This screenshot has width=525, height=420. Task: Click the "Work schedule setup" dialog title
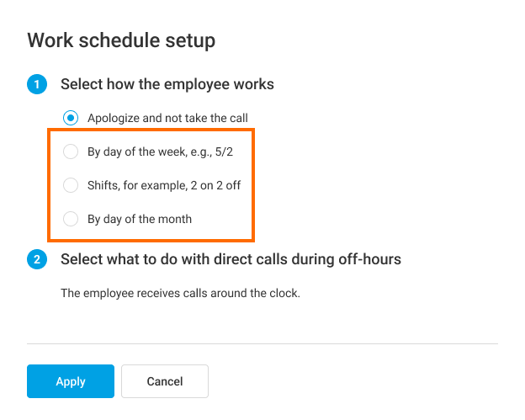(121, 40)
